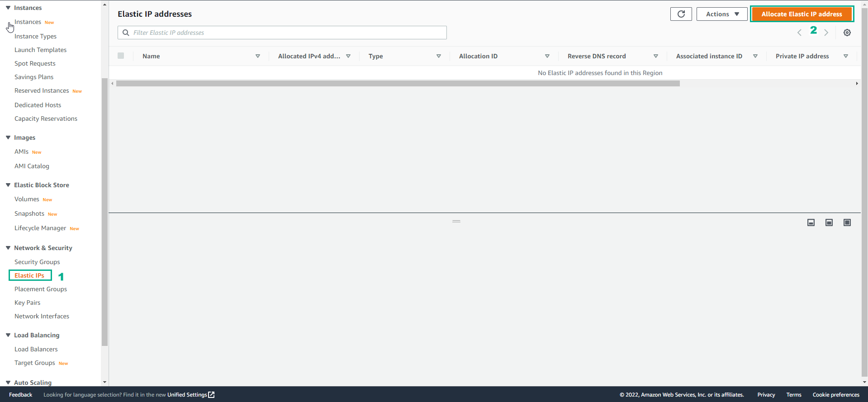Click table scroll right arrow
The image size is (868, 402).
pyautogui.click(x=857, y=84)
